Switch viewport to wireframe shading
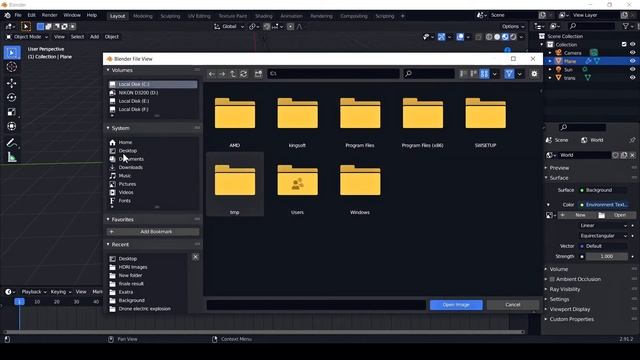Image resolution: width=640 pixels, height=360 pixels. (489, 37)
